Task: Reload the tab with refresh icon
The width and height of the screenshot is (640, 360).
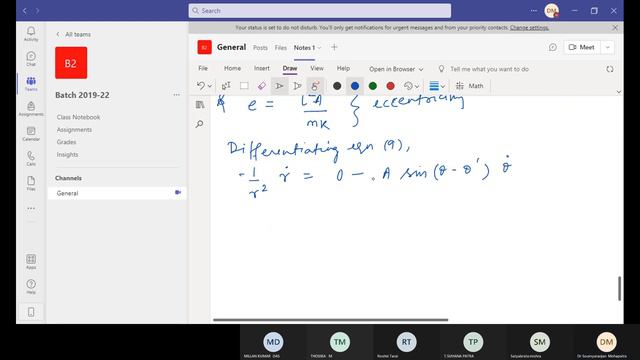Action: [x=610, y=69]
